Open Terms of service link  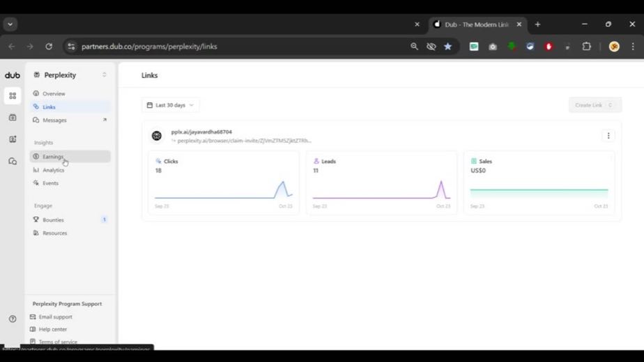click(x=54, y=342)
